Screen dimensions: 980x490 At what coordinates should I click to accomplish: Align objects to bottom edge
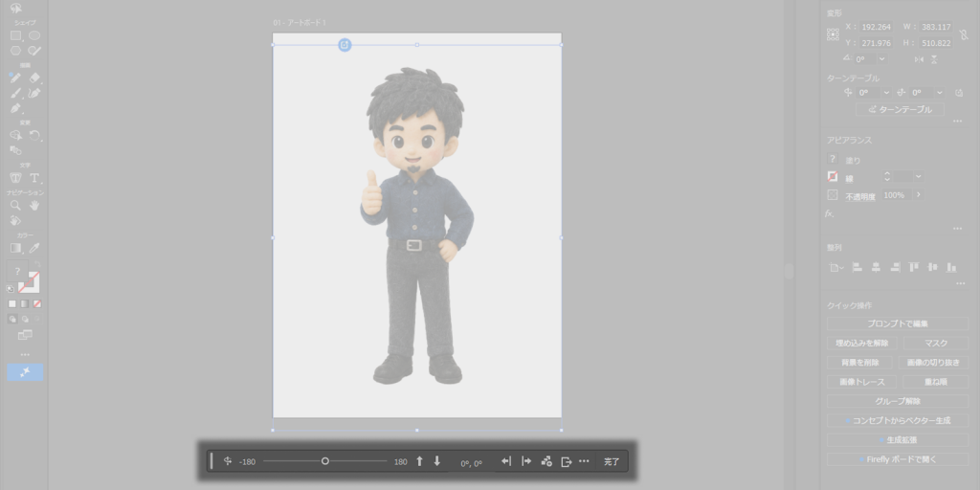click(x=951, y=268)
